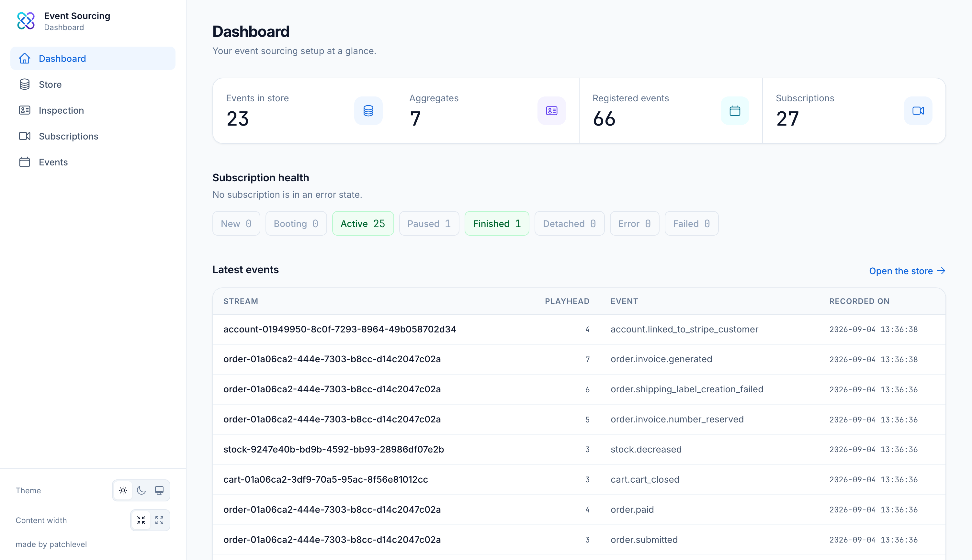Click the Events calendar icon in sidebar
The image size is (972, 560).
click(25, 162)
